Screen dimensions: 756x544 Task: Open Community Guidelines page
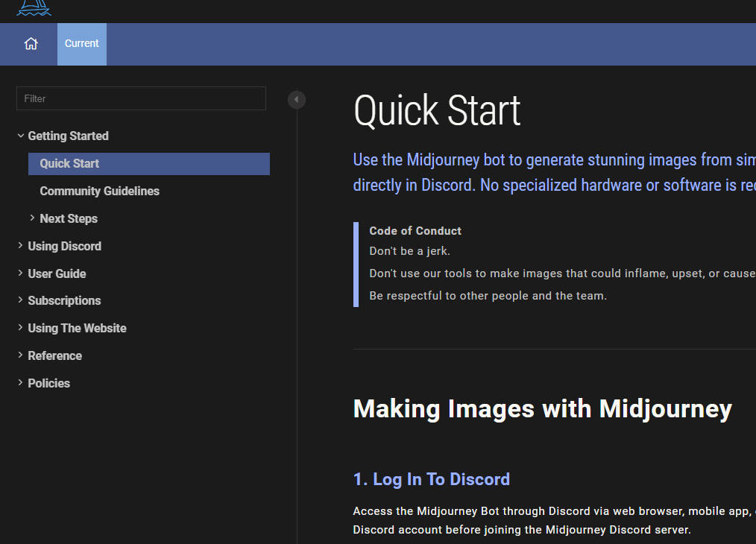[x=99, y=192]
